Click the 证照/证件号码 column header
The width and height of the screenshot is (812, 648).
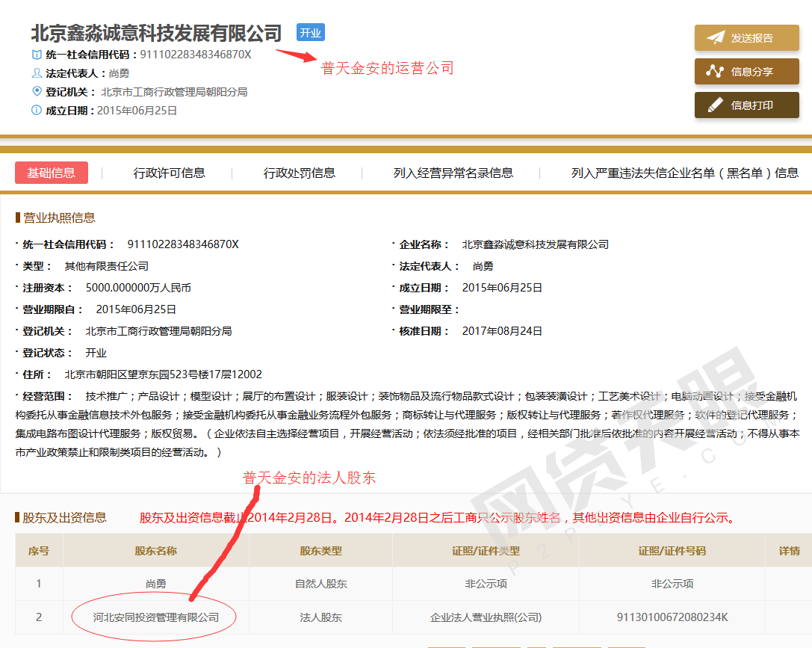(672, 551)
